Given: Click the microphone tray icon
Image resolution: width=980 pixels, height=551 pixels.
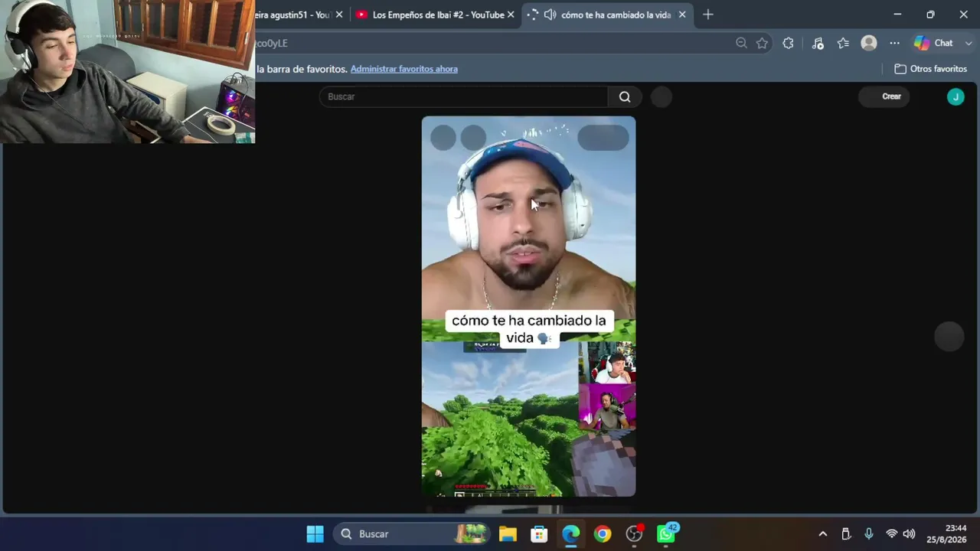Looking at the screenshot, I should click(869, 534).
